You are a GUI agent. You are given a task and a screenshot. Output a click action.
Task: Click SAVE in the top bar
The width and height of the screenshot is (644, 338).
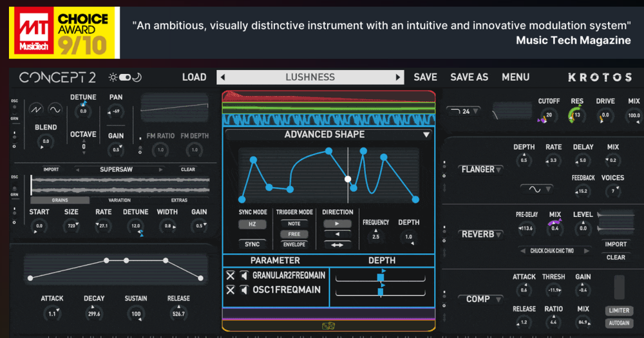[425, 77]
